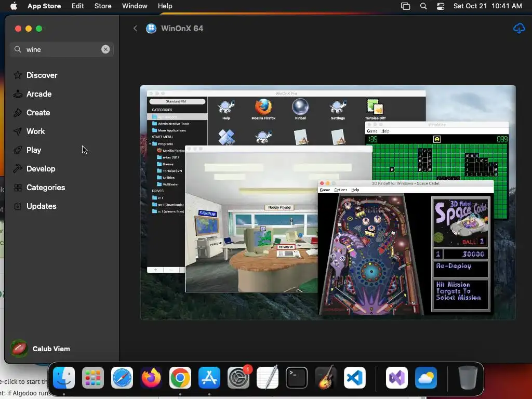The height and width of the screenshot is (399, 532).
Task: Click the screen mirroring menu bar icon
Action: pyautogui.click(x=405, y=6)
